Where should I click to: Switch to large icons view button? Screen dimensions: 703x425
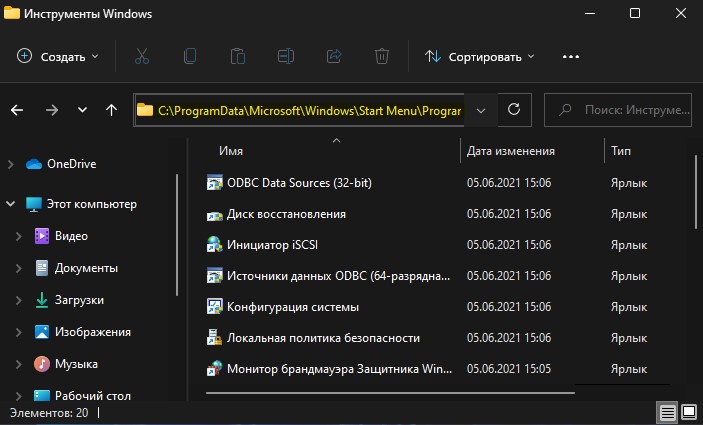coord(689,412)
